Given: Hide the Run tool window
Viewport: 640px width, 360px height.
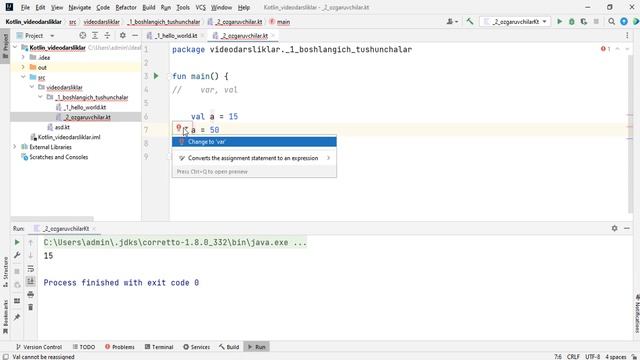Looking at the screenshot, I should pos(627,228).
